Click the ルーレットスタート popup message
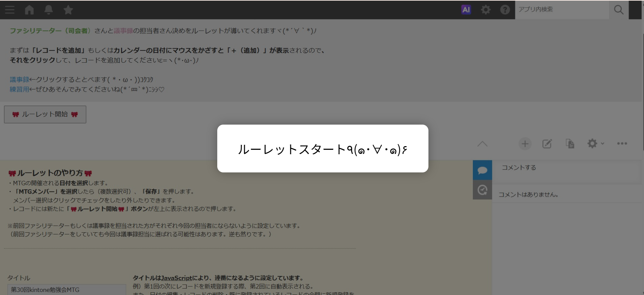This screenshot has width=644, height=295. pos(323,149)
